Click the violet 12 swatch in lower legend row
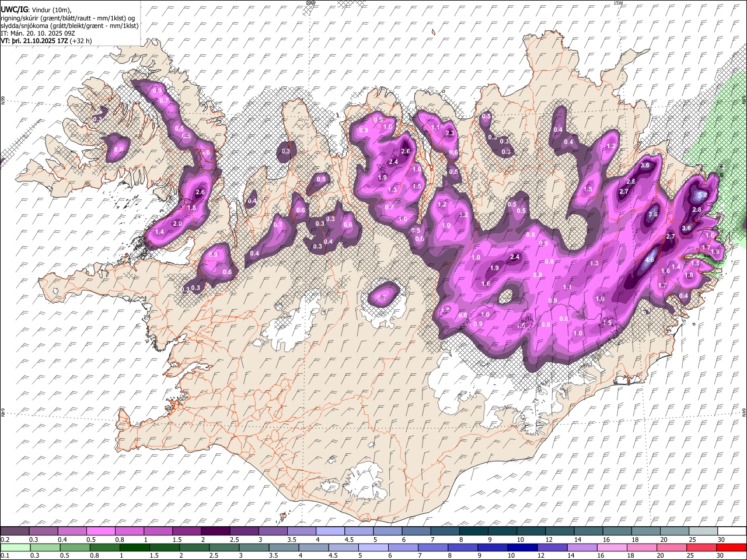Image resolution: width=747 pixels, height=560 pixels. (x=552, y=547)
